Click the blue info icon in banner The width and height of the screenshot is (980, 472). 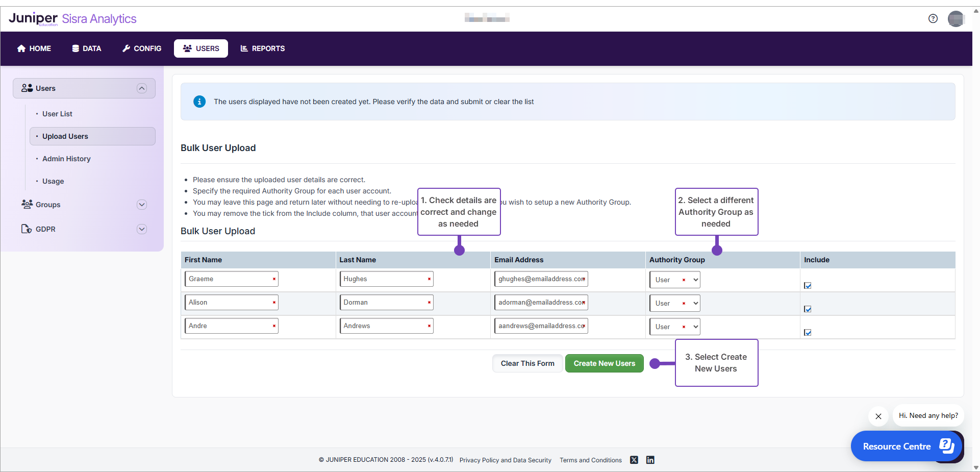coord(199,102)
